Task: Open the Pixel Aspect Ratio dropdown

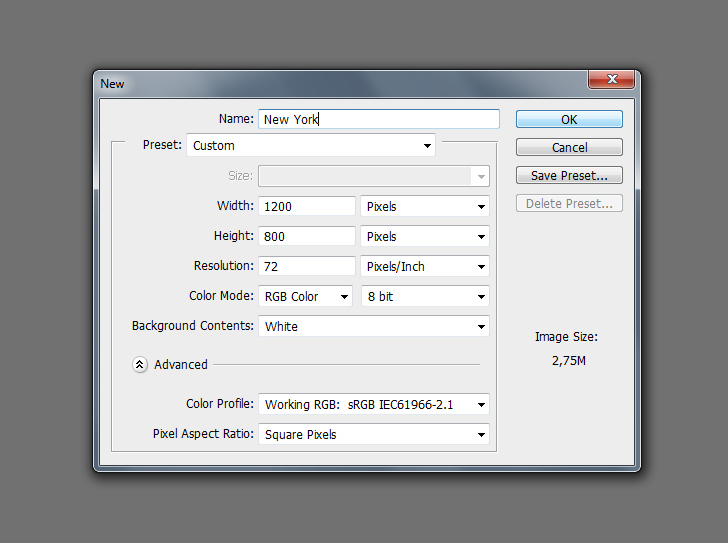Action: (373, 435)
